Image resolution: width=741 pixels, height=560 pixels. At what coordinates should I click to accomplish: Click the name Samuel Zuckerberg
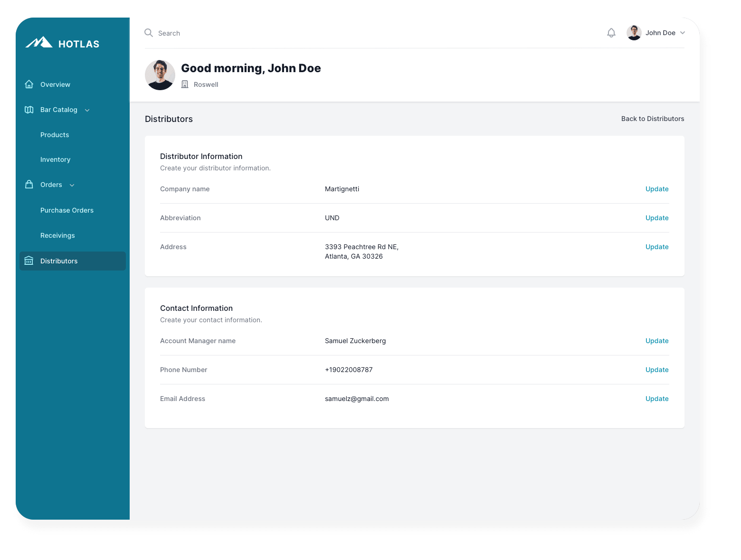355,341
